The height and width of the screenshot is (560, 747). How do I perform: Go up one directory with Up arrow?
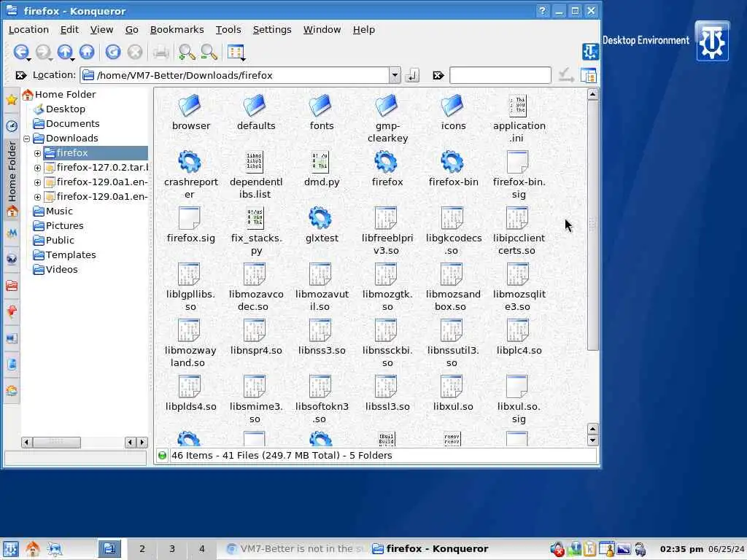[64, 52]
